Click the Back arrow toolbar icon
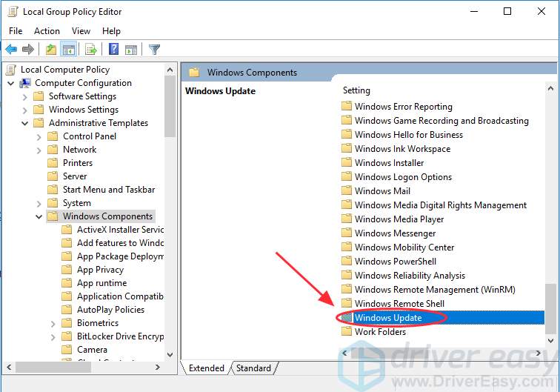The width and height of the screenshot is (560, 392). 11,50
